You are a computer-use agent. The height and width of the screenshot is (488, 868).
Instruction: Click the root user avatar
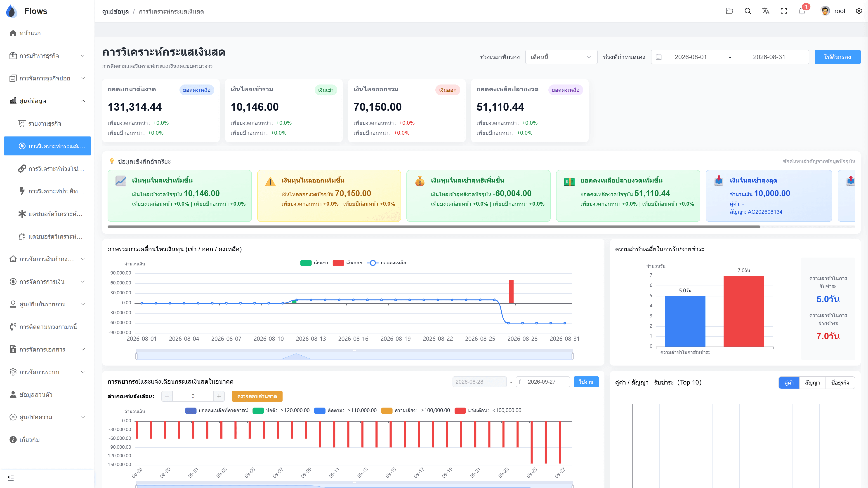pos(825,11)
